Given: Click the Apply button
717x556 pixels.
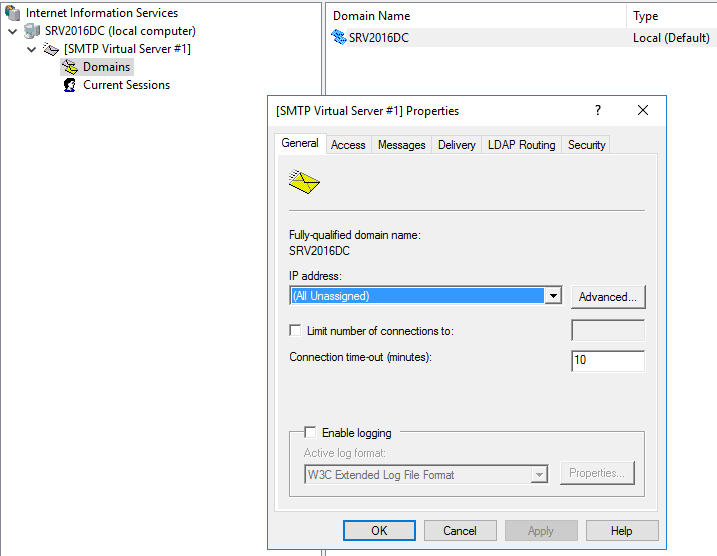Looking at the screenshot, I should (541, 530).
